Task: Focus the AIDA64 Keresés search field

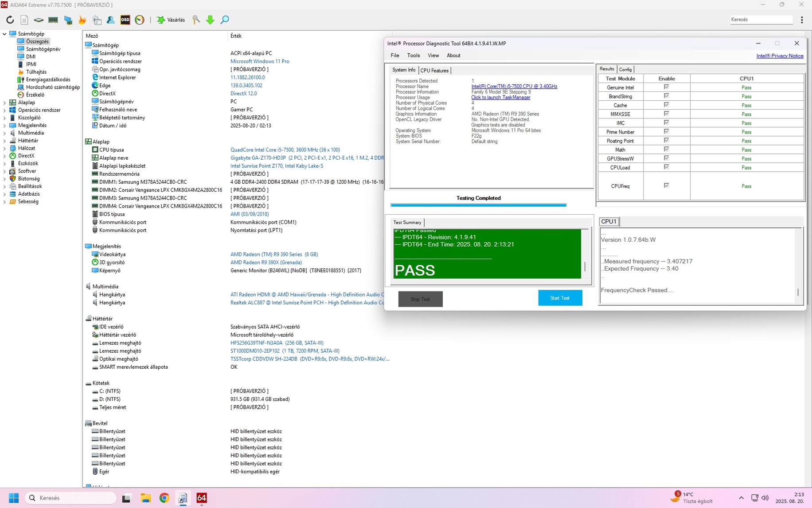Action: [x=761, y=20]
